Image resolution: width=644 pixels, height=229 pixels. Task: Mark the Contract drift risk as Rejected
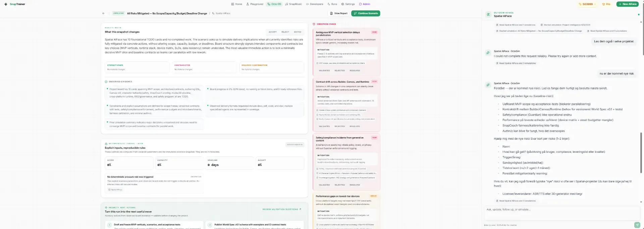click(x=339, y=126)
